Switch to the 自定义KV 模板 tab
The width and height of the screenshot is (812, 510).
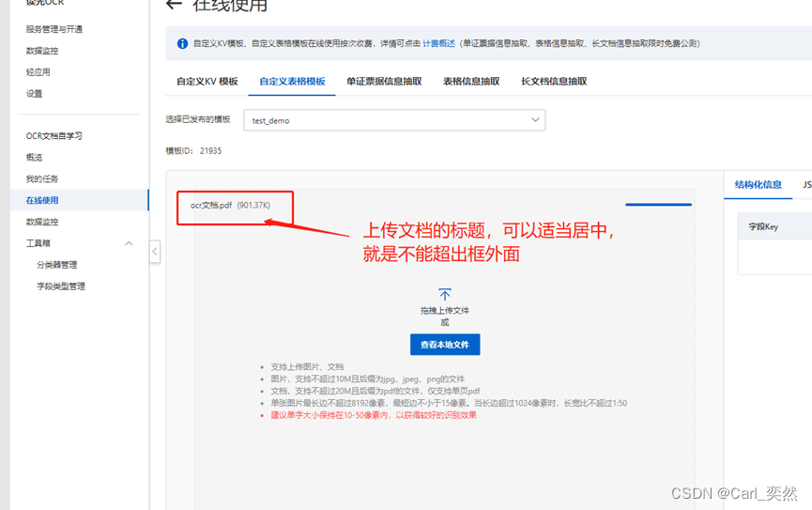tap(207, 82)
